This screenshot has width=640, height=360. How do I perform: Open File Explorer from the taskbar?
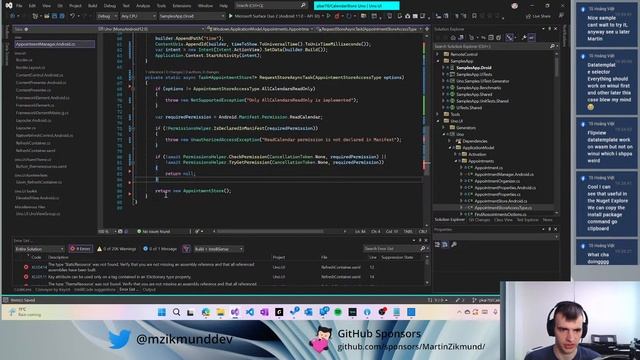coord(220,312)
